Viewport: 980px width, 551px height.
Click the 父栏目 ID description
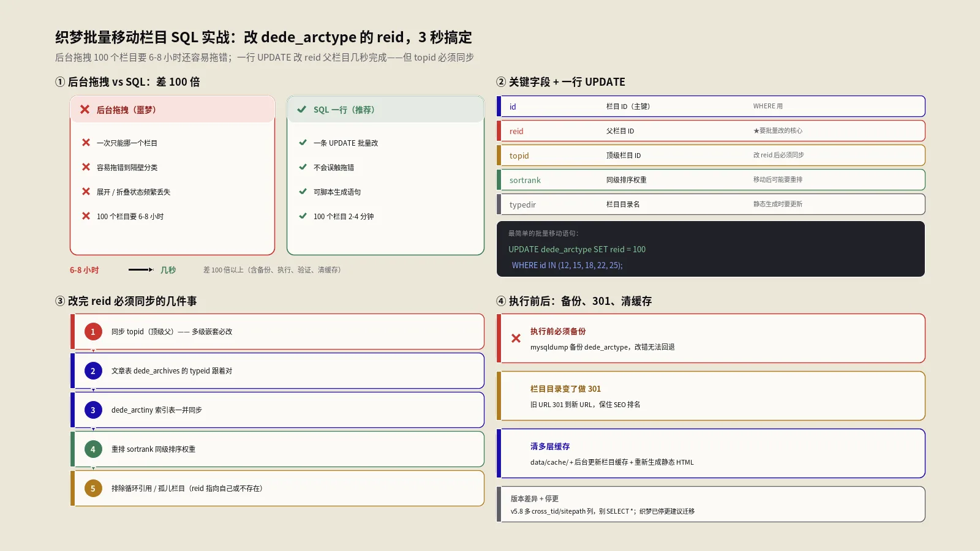pyautogui.click(x=620, y=131)
